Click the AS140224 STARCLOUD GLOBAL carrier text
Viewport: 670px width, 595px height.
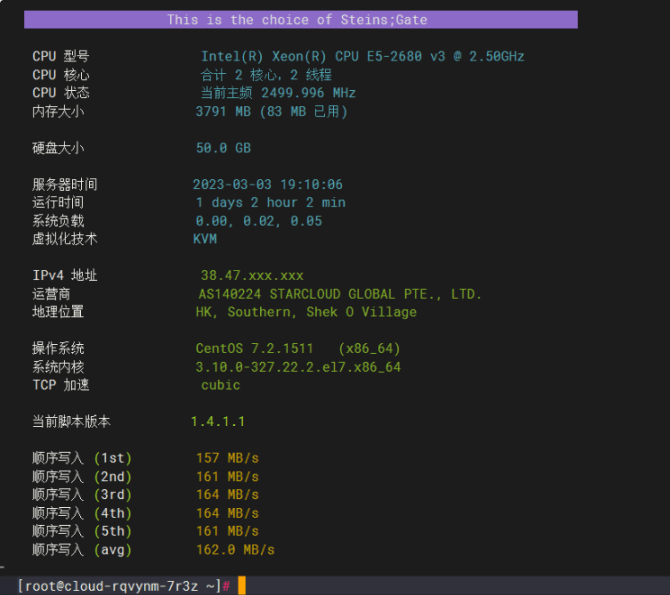(x=340, y=294)
